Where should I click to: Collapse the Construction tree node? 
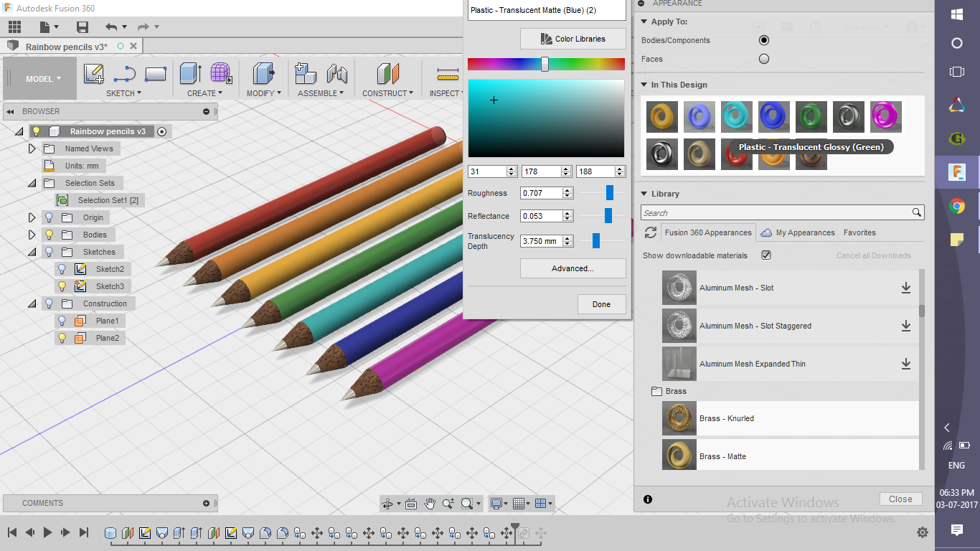click(32, 303)
